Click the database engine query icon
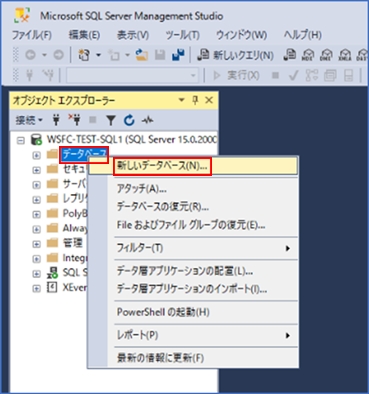 pos(290,55)
